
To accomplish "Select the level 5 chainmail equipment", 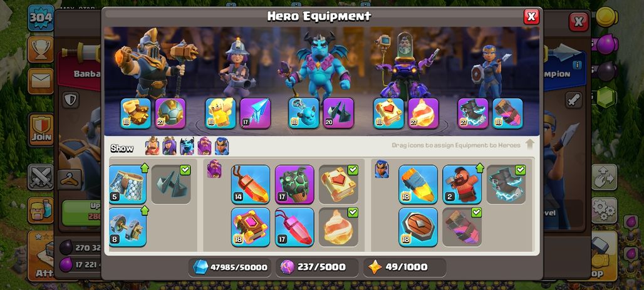I will coord(128,184).
